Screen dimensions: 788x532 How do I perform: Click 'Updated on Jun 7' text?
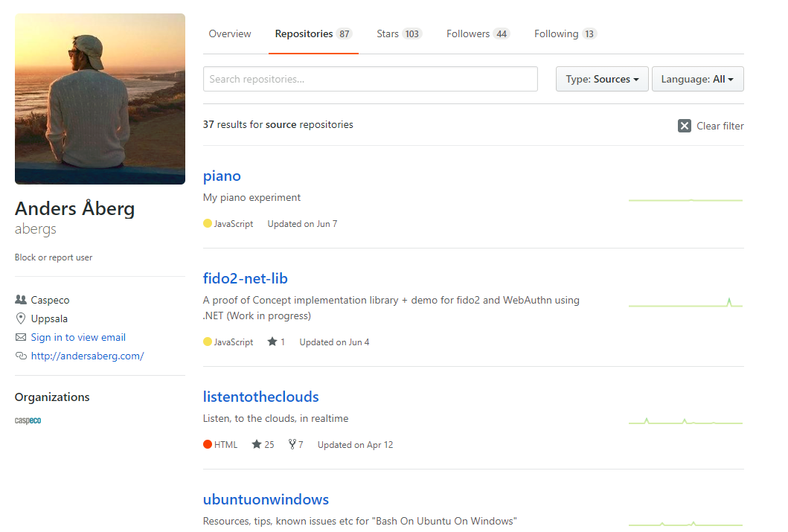tap(302, 223)
